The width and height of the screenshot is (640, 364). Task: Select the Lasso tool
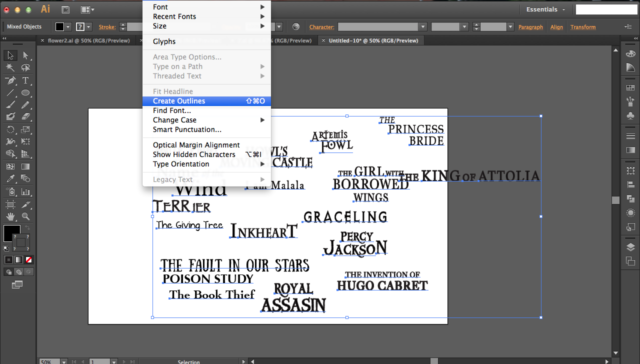click(x=25, y=67)
